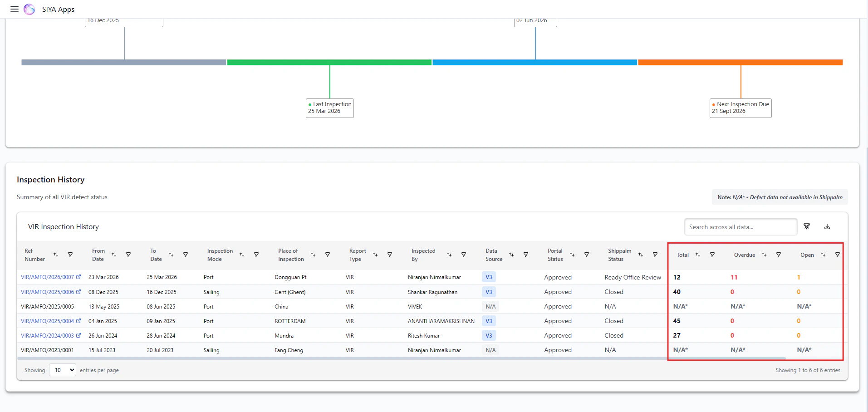Viewport: 868px width, 412px height.
Task: Filter the Shippalm Status column
Action: click(x=655, y=255)
